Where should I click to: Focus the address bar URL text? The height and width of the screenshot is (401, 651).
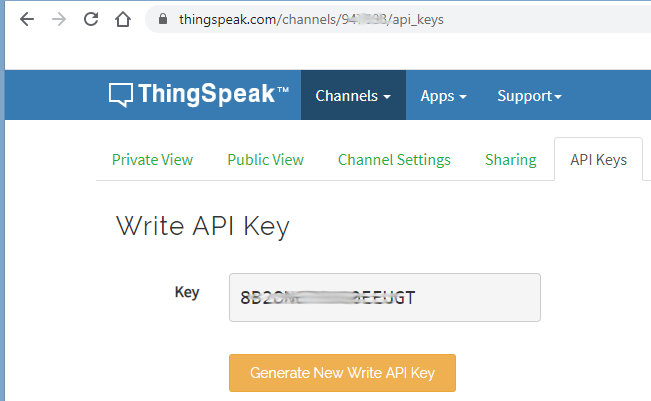coord(311,19)
